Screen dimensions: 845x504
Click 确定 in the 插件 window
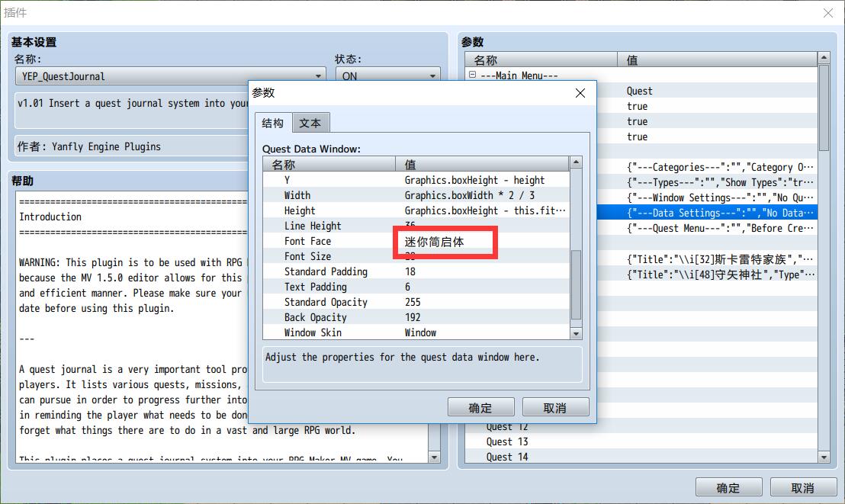click(728, 487)
